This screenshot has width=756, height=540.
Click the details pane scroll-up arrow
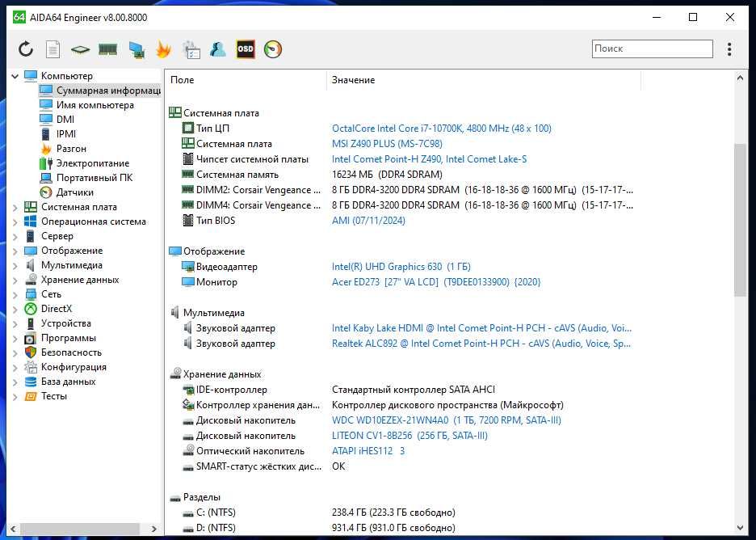[740, 78]
